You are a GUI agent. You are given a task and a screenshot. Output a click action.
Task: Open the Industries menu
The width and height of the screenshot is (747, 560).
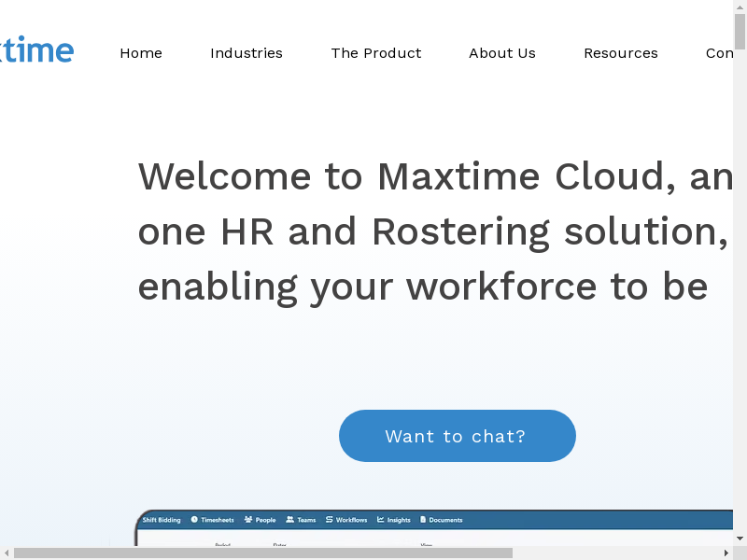click(247, 53)
